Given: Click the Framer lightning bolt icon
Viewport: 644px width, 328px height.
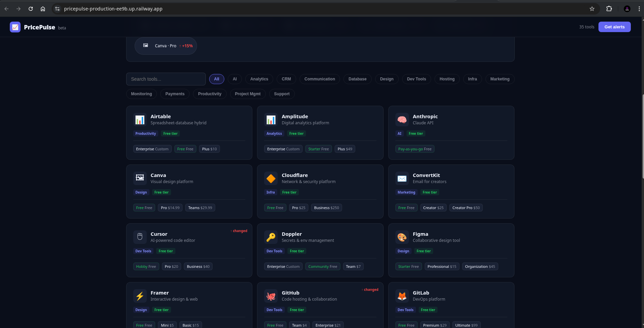Looking at the screenshot, I should (x=140, y=296).
